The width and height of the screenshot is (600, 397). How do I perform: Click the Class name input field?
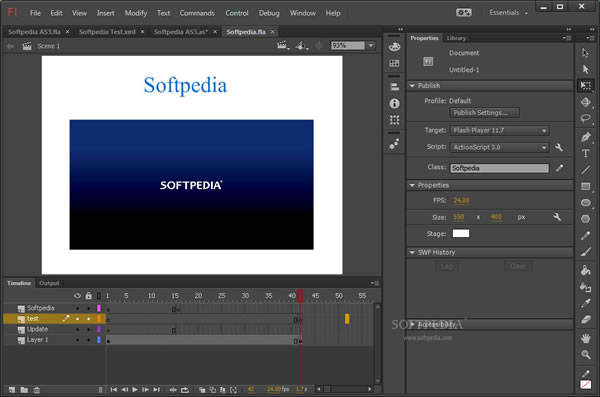499,168
